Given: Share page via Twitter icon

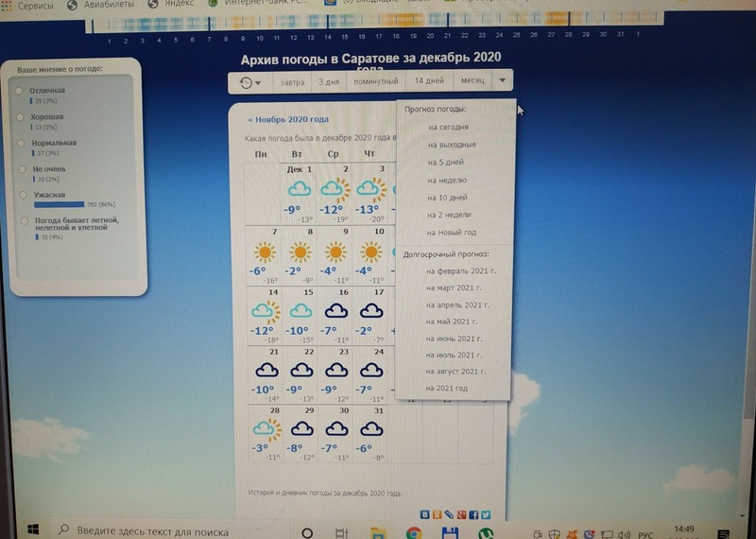Looking at the screenshot, I should click(x=486, y=514).
